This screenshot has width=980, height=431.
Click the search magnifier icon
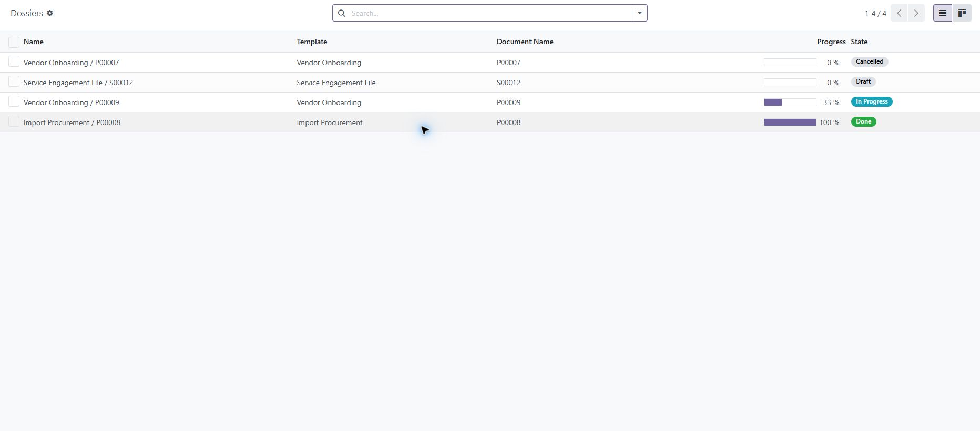coord(342,13)
